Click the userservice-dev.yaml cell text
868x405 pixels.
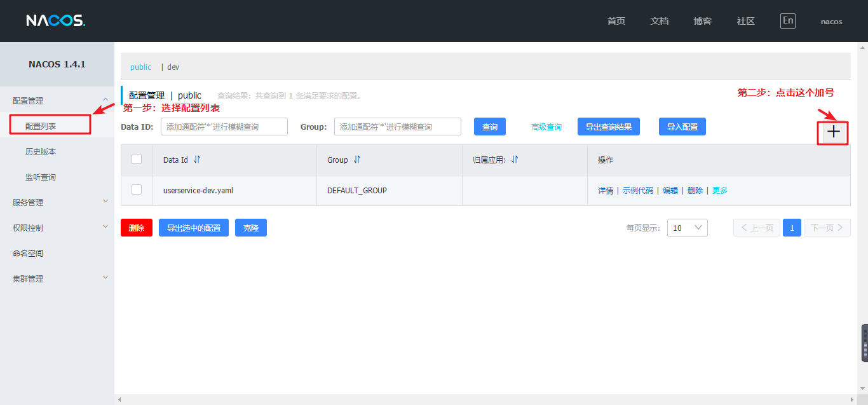click(x=198, y=190)
